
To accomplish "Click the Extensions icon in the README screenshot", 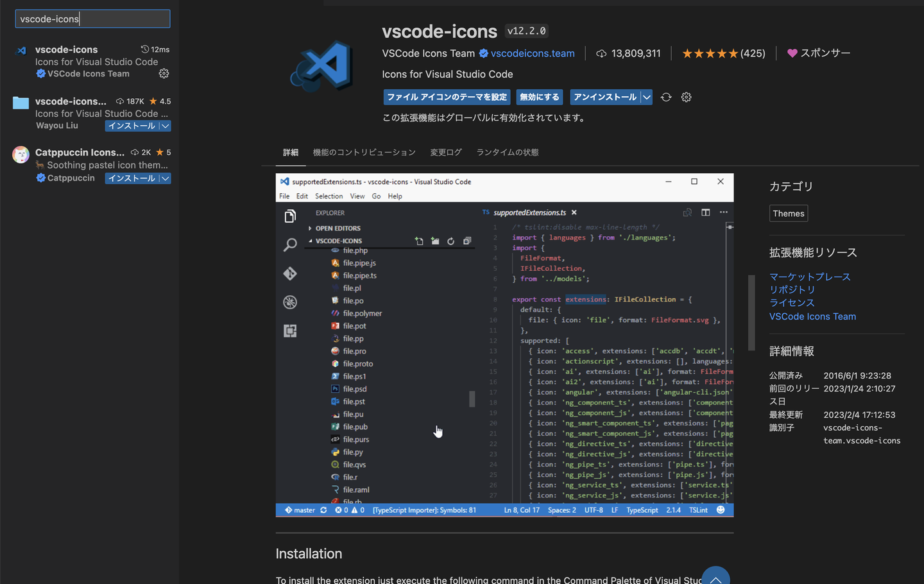I will pyautogui.click(x=290, y=331).
